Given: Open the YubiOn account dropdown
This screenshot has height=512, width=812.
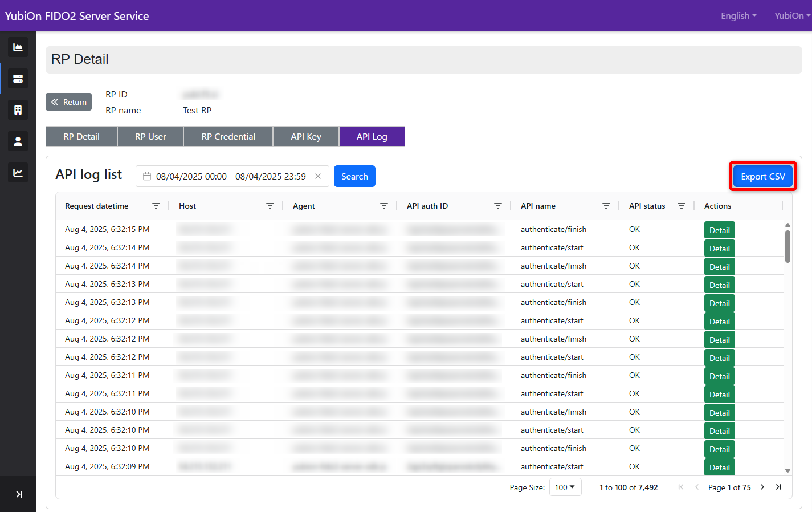Looking at the screenshot, I should (x=793, y=16).
